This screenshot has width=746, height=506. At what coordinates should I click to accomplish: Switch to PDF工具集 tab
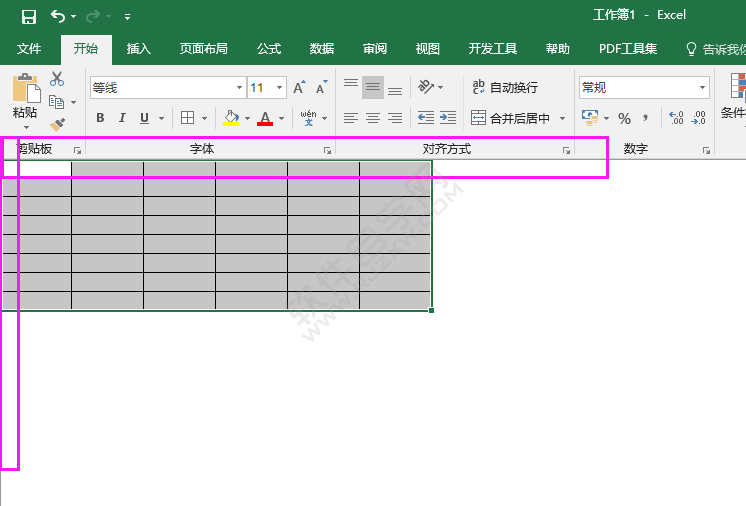click(x=628, y=49)
